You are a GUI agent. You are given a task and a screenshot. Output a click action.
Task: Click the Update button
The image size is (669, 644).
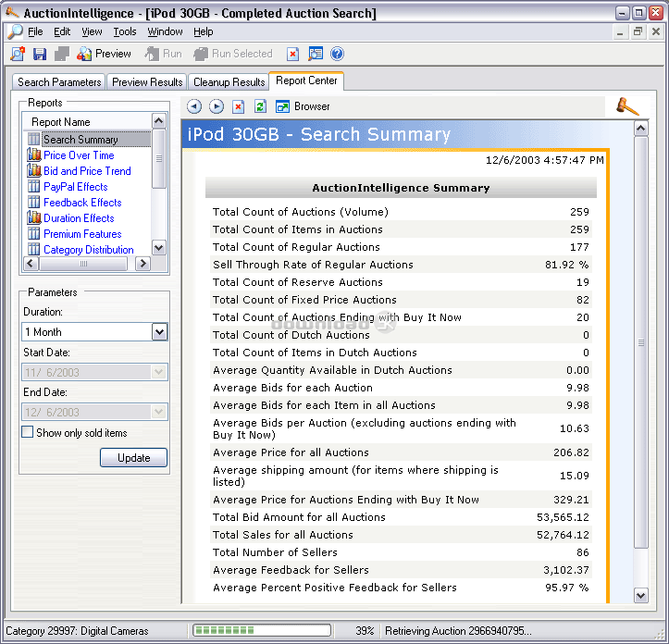pyautogui.click(x=133, y=458)
